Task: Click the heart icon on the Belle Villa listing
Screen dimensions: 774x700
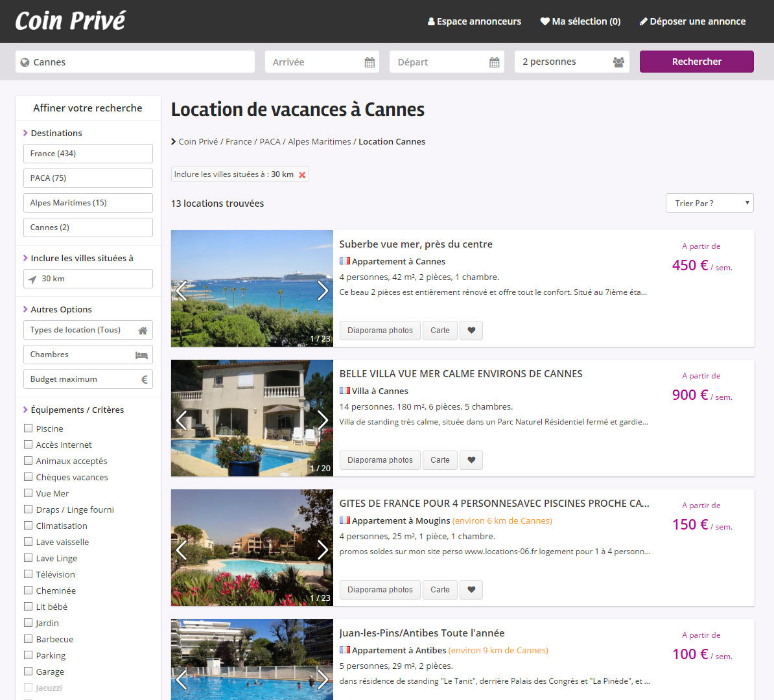Action: pyautogui.click(x=471, y=460)
